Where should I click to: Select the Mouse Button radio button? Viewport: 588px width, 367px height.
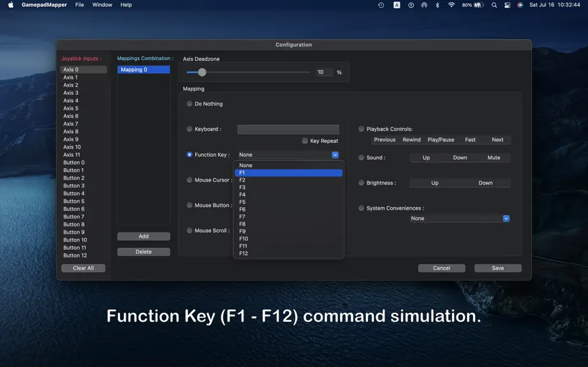(189, 205)
